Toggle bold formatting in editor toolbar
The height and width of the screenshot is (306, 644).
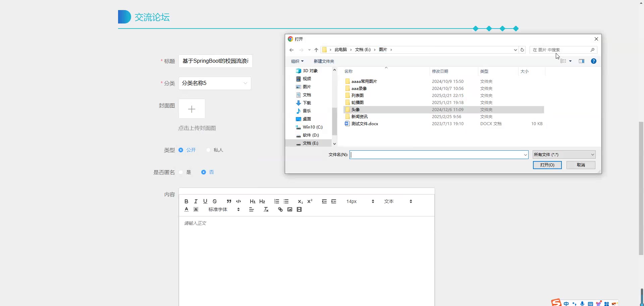[x=186, y=201]
